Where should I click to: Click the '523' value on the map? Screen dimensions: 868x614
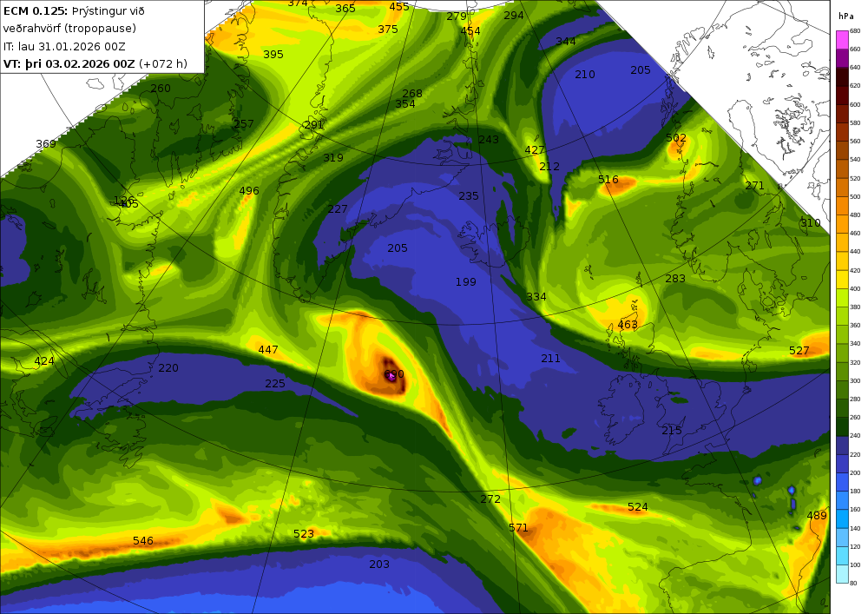coord(303,534)
